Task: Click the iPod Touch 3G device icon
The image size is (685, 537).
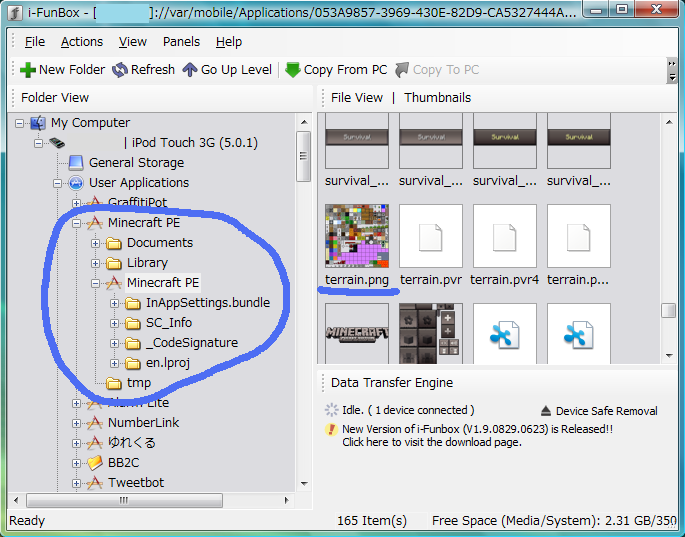Action: (x=57, y=143)
